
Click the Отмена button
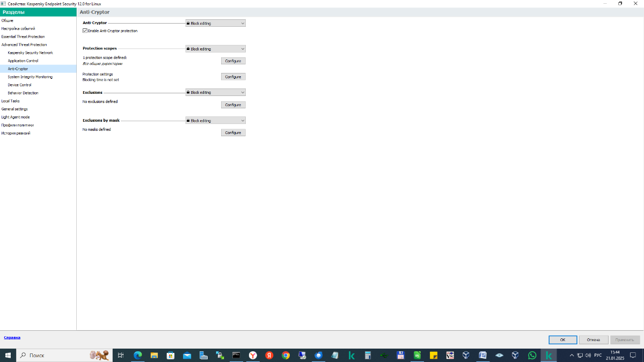pos(594,339)
